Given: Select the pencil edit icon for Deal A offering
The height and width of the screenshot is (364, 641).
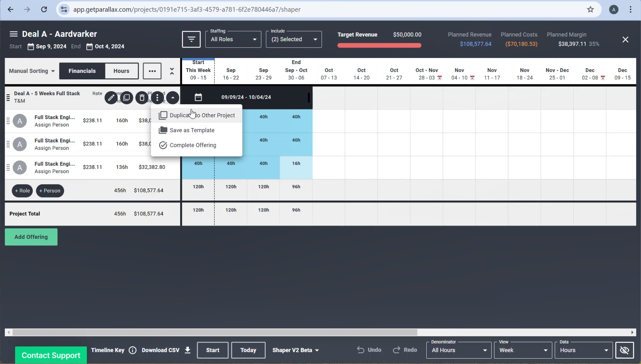Looking at the screenshot, I should (111, 98).
